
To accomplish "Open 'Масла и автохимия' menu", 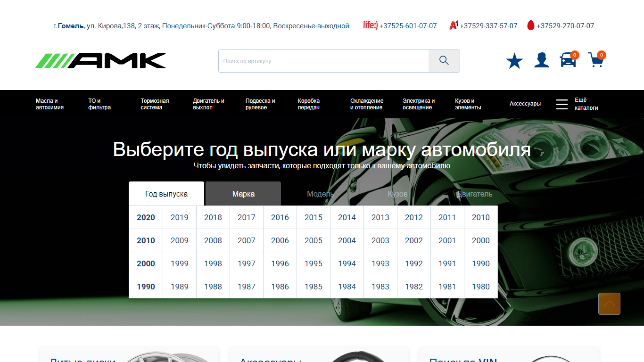I will [50, 104].
